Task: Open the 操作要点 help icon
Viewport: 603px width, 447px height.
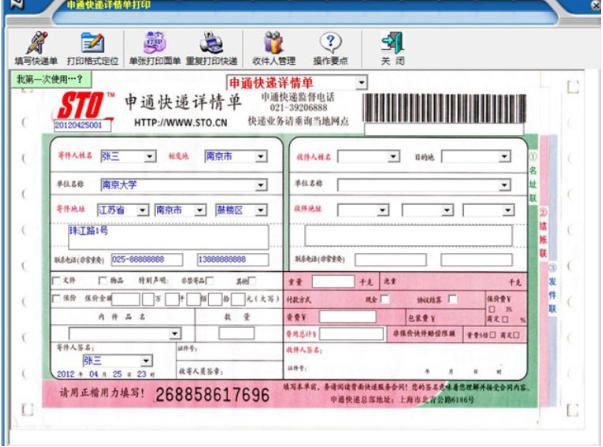Action: [x=330, y=48]
